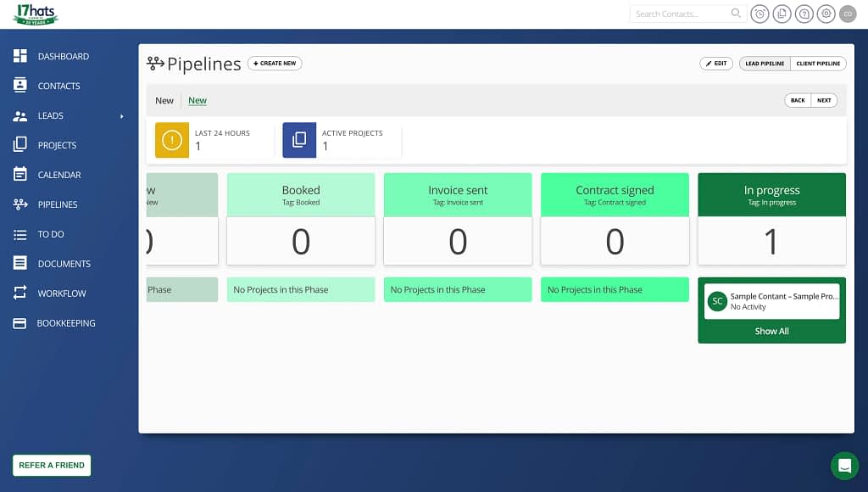Expand the Leads submenu arrow
The width and height of the screenshot is (868, 492).
[x=122, y=116]
